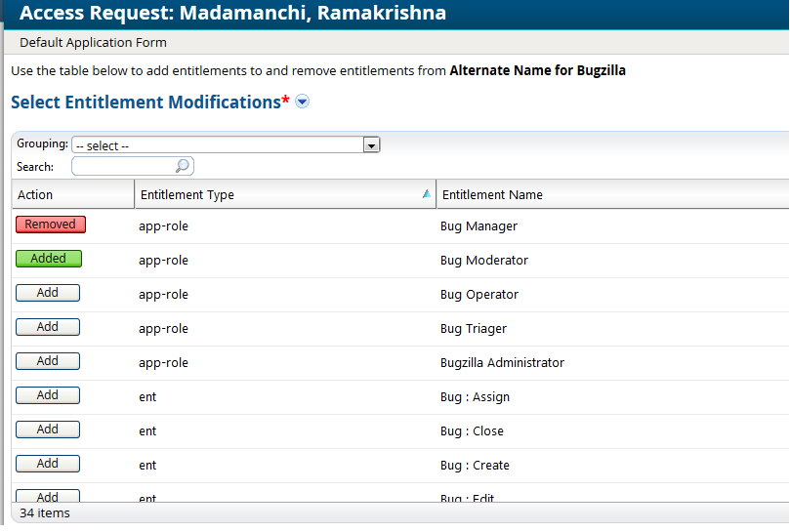This screenshot has height=532, width=790.
Task: Select the Bug Manager row name
Action: tap(478, 226)
